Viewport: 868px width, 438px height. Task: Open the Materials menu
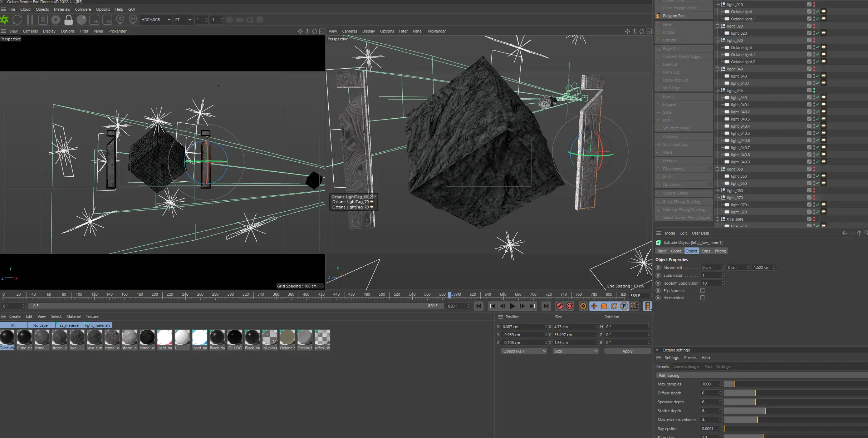coord(62,9)
